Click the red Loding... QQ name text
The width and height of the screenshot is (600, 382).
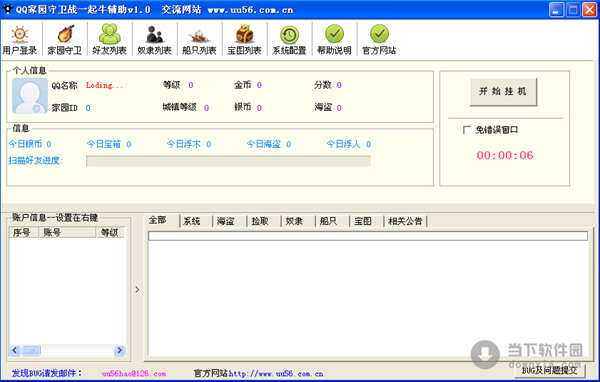104,85
